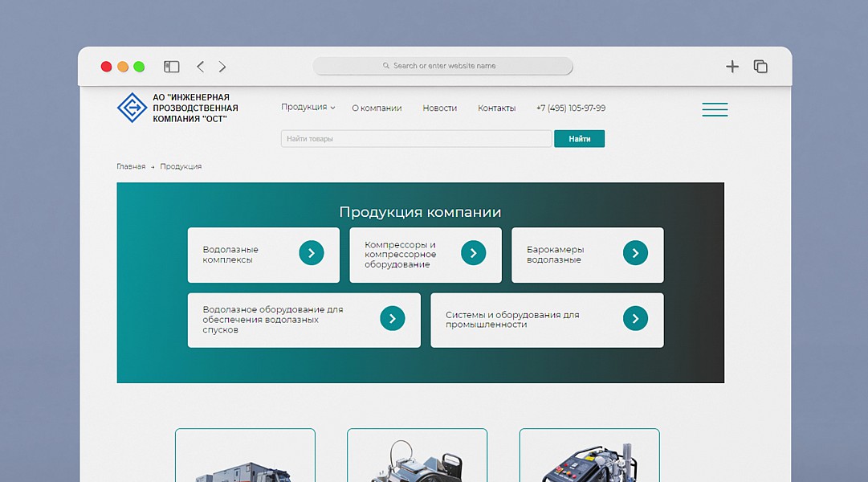The width and height of the screenshot is (868, 482).
Task: Click arrow icon on Водолазные комплексы card
Action: [x=312, y=253]
